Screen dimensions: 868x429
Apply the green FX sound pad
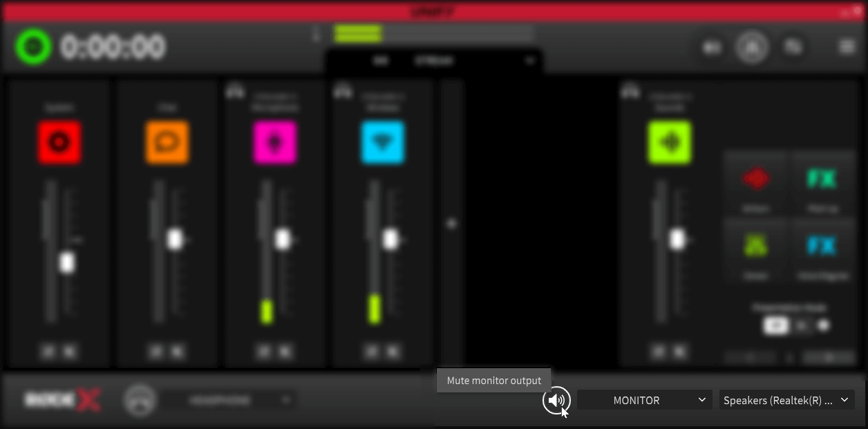pos(822,178)
